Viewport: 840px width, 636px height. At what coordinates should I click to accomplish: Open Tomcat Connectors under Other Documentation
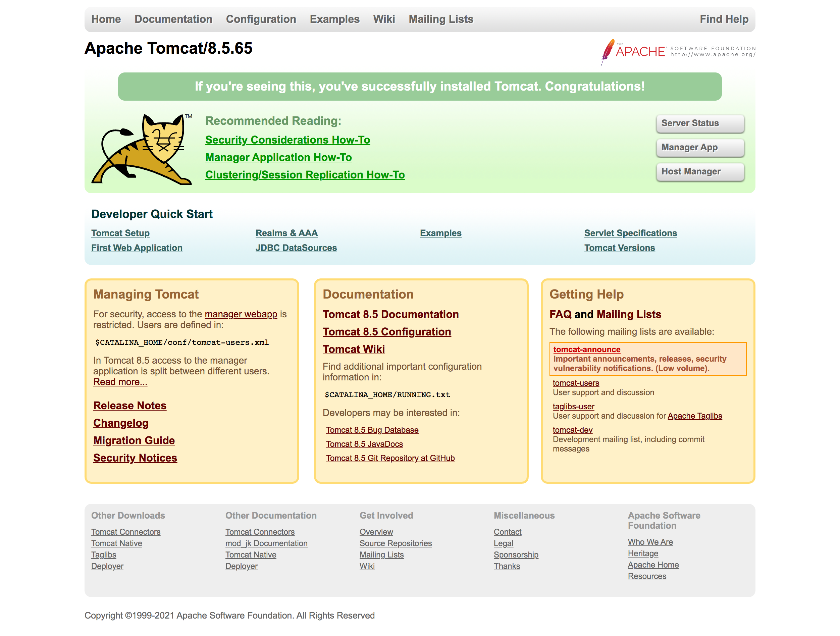(260, 532)
